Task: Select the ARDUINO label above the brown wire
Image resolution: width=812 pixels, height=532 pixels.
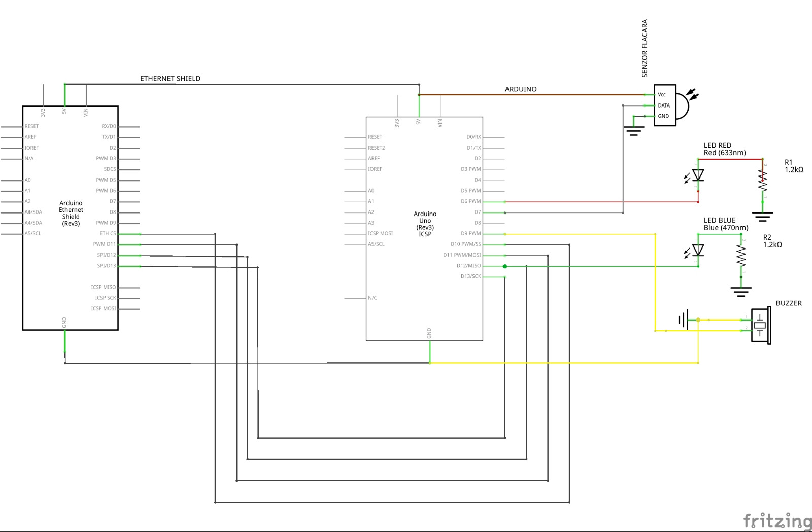Action: (x=521, y=89)
